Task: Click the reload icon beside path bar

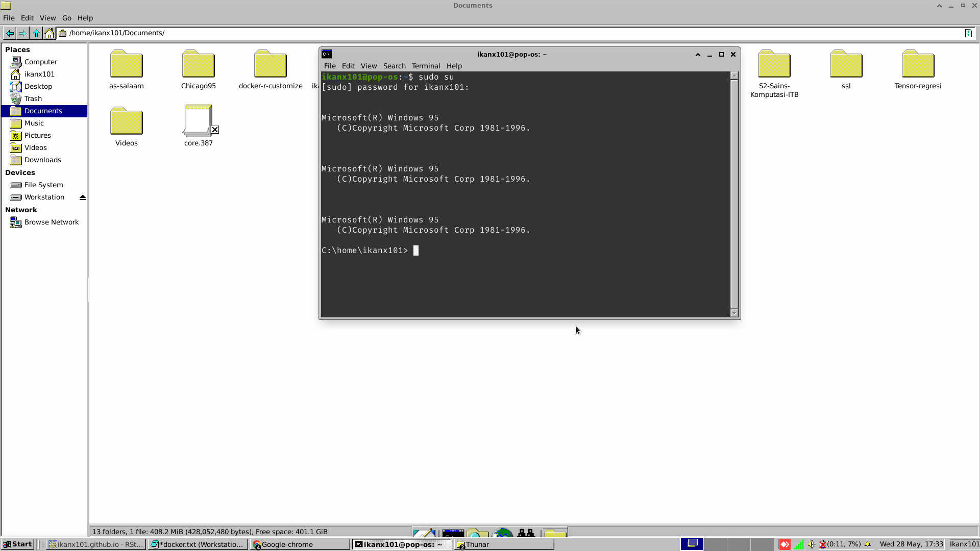Action: (968, 33)
